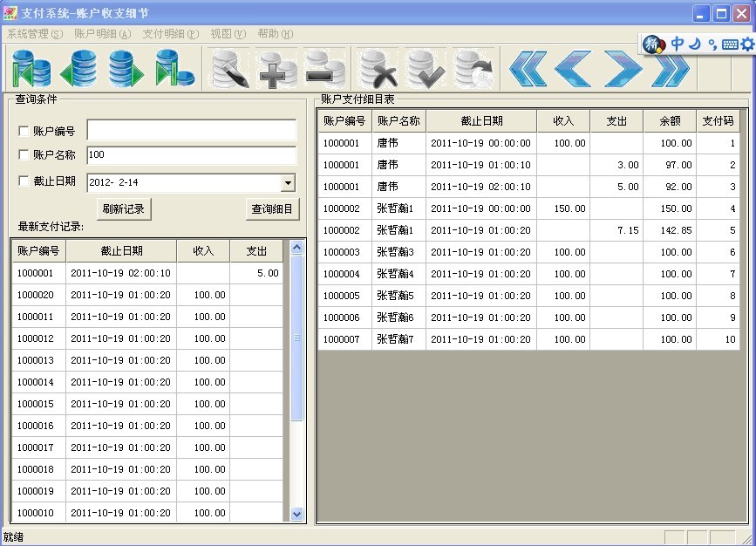This screenshot has width=756, height=546.
Task: Click the double left arrow first page icon
Action: click(x=528, y=68)
